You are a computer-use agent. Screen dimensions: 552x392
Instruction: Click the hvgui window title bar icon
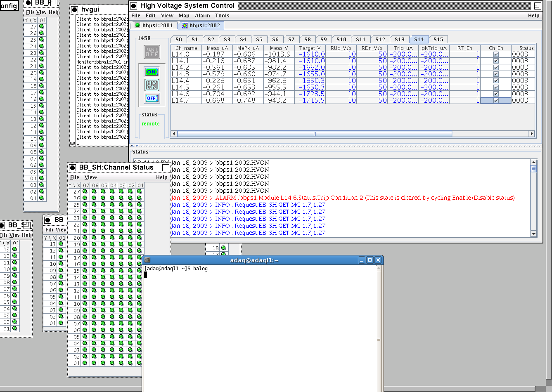pos(74,9)
